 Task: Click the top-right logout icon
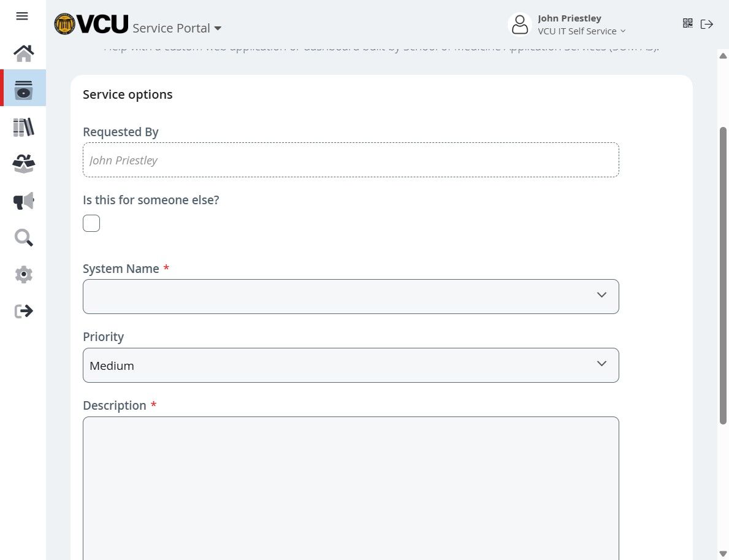tap(707, 24)
